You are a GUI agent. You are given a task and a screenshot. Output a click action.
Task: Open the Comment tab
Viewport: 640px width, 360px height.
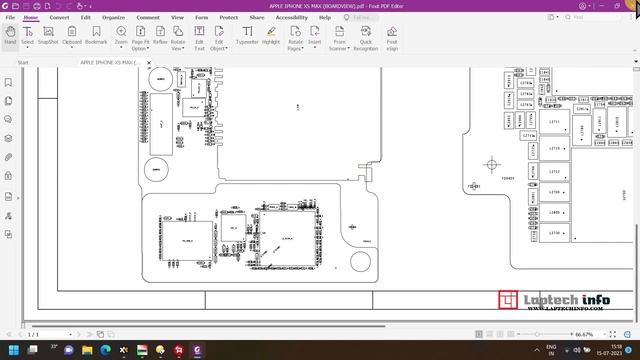pos(148,18)
